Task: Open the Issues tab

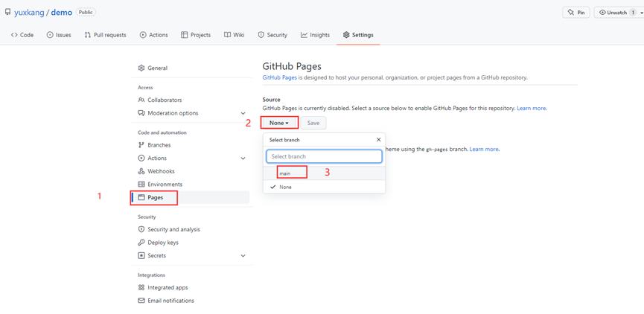Action: point(59,35)
